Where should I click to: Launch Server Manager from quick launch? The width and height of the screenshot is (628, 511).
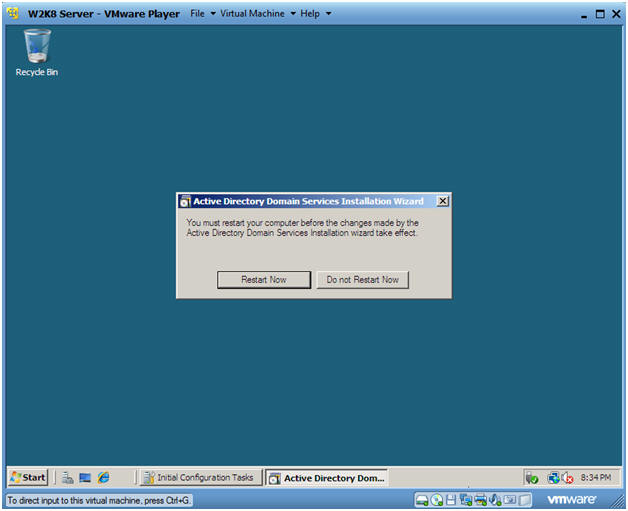67,477
